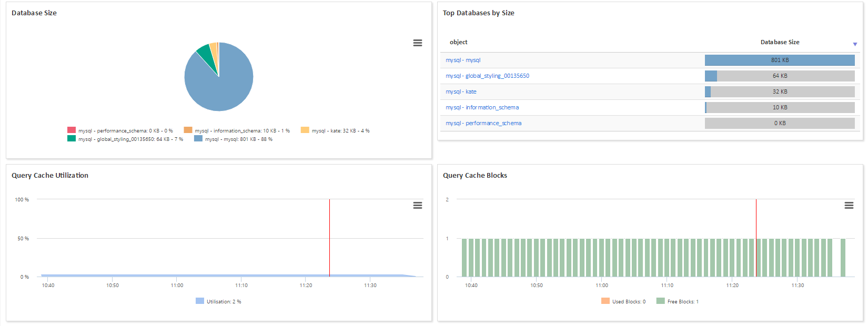The width and height of the screenshot is (868, 326).
Task: Click the 801 KB size bar
Action: pos(780,60)
